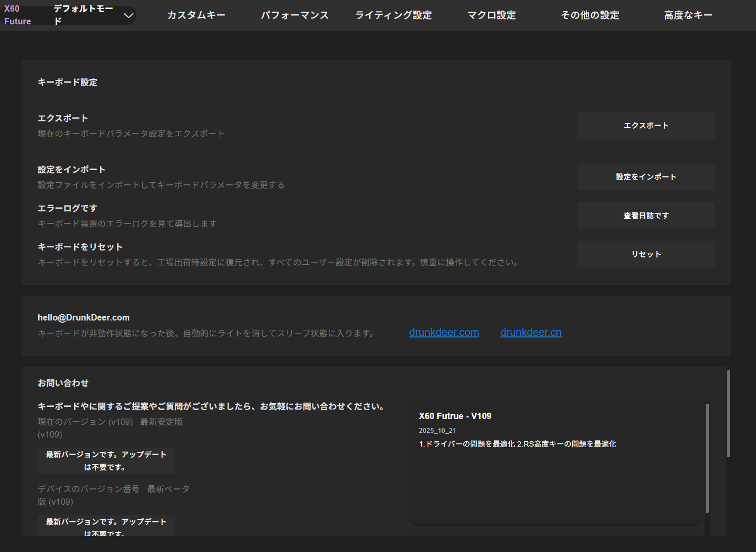Click the main page vertical scrollbar
Viewport: 756px width, 552px height.
coord(728,413)
